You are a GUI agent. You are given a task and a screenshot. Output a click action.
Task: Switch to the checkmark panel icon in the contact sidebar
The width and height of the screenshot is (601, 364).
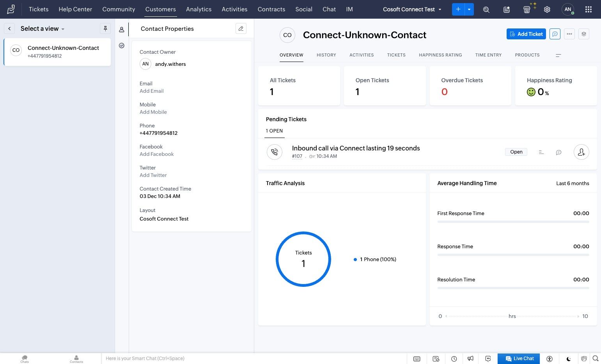122,46
